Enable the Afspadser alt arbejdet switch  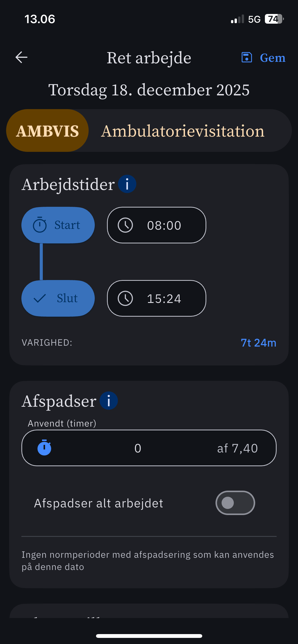click(235, 503)
